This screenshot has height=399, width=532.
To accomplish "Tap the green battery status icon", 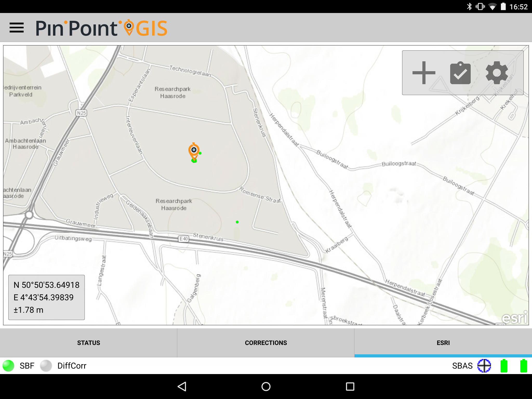I will pyautogui.click(x=504, y=365).
